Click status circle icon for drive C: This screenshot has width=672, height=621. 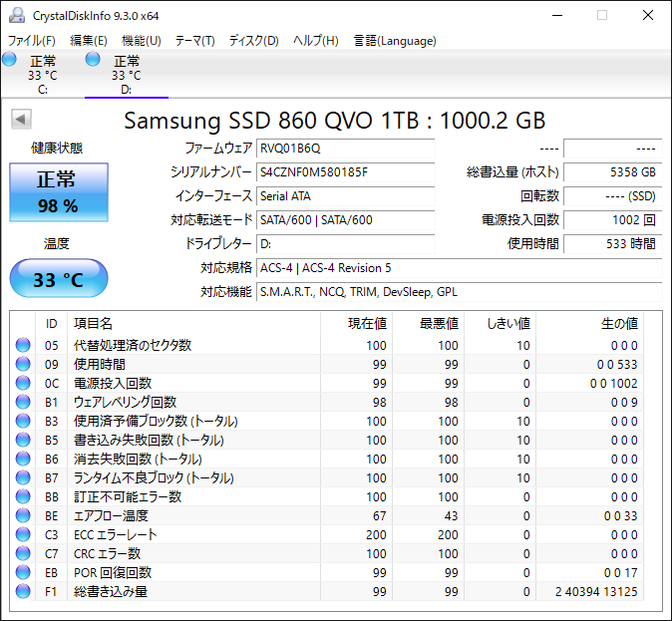coord(9,59)
